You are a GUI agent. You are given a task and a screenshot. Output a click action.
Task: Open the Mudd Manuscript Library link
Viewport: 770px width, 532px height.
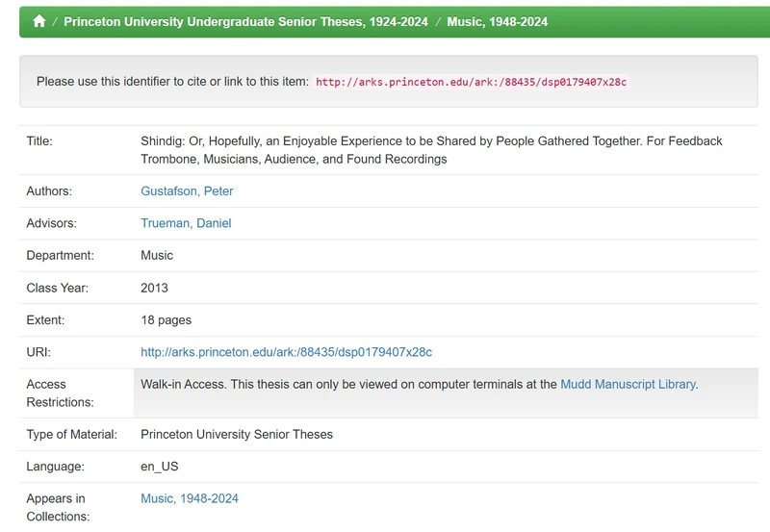pos(629,384)
